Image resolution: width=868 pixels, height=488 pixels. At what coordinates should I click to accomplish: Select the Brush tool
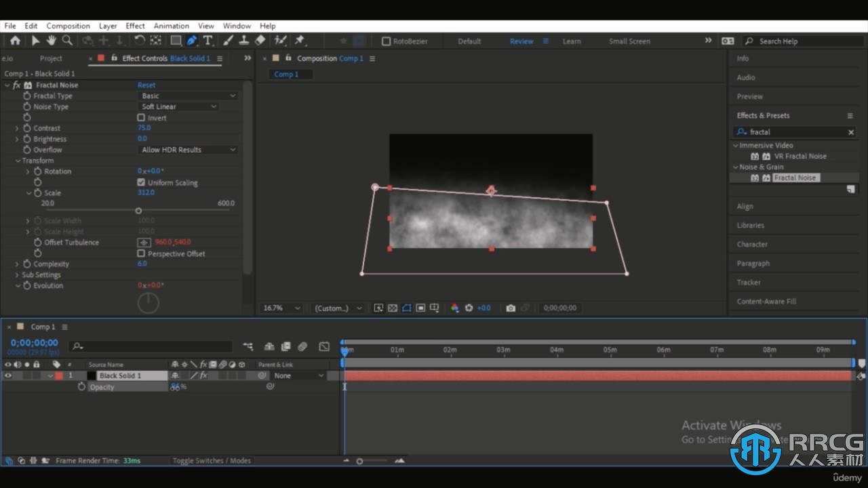(x=229, y=41)
